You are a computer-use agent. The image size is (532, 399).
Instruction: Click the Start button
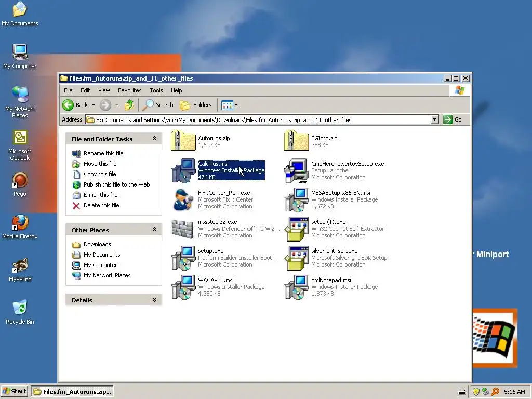tap(14, 391)
